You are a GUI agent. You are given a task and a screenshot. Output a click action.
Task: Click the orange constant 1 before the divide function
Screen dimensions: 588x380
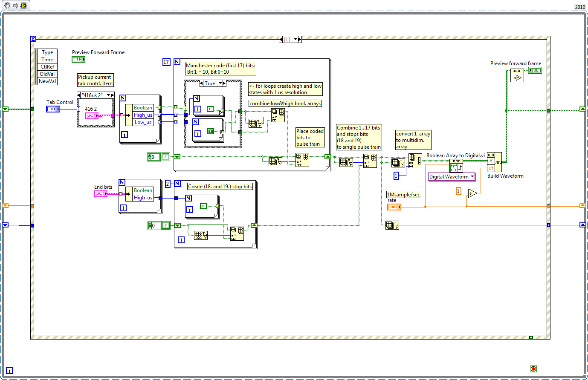point(458,191)
